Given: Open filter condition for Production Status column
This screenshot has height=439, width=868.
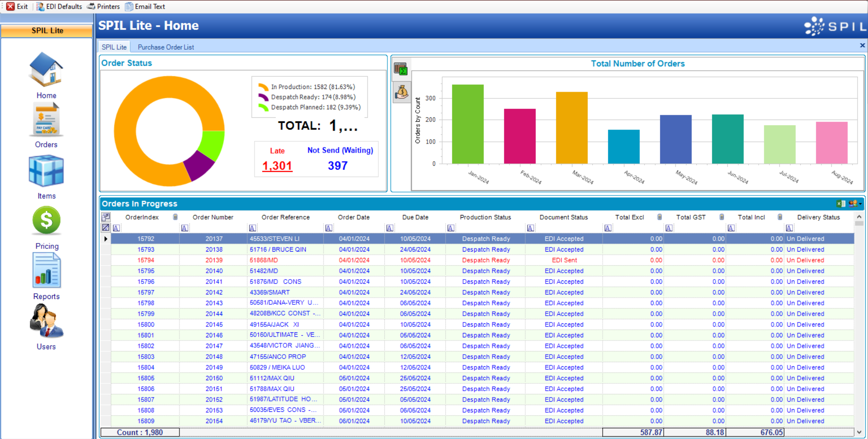Looking at the screenshot, I should [451, 228].
